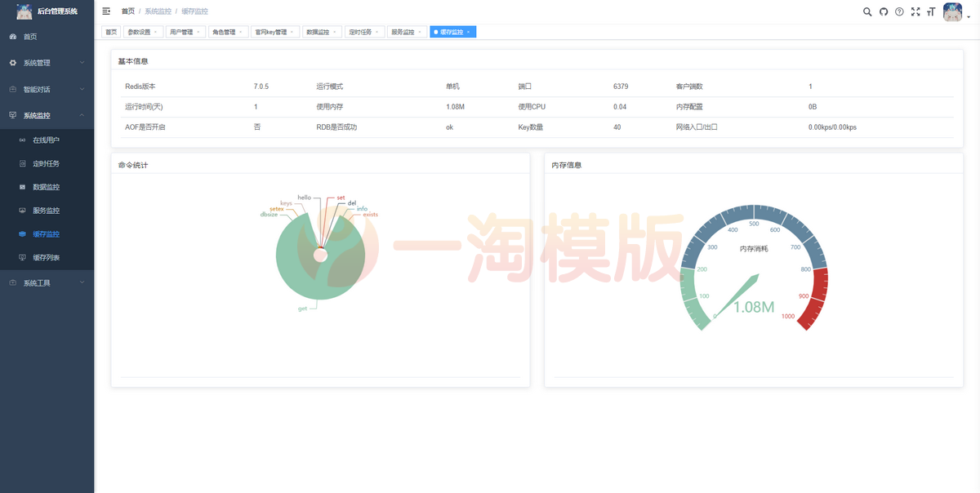
Task: Switch to the 首页 tab
Action: [111, 32]
